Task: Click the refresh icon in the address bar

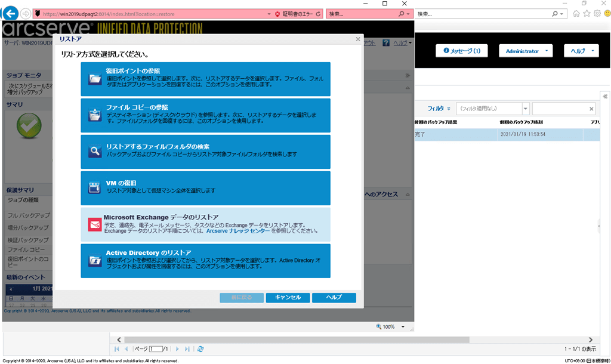Action: click(x=318, y=14)
